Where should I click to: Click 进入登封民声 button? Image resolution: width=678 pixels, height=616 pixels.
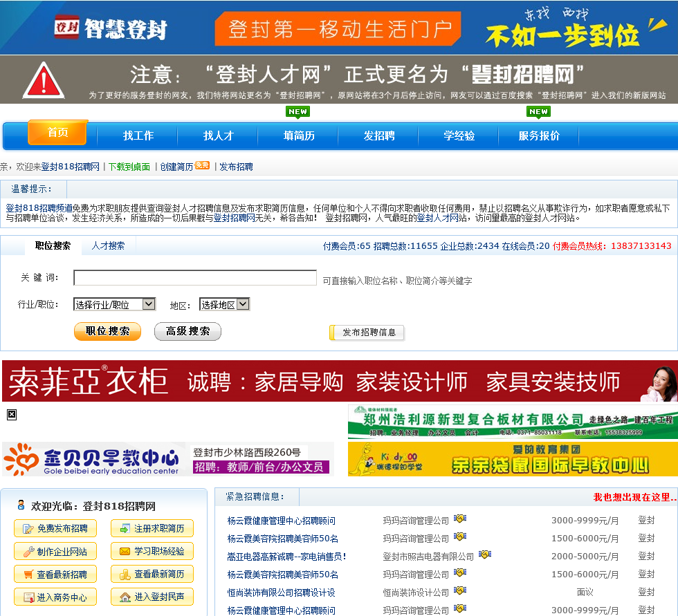(x=152, y=597)
